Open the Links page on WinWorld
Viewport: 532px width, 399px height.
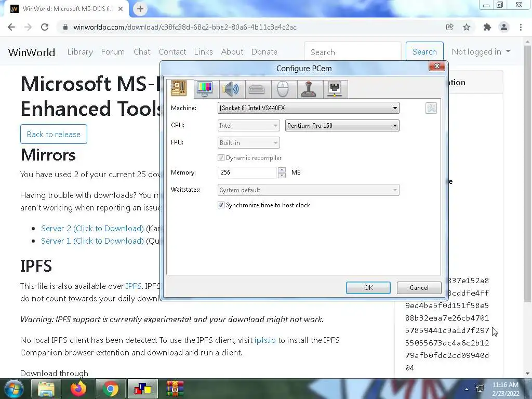coord(203,52)
